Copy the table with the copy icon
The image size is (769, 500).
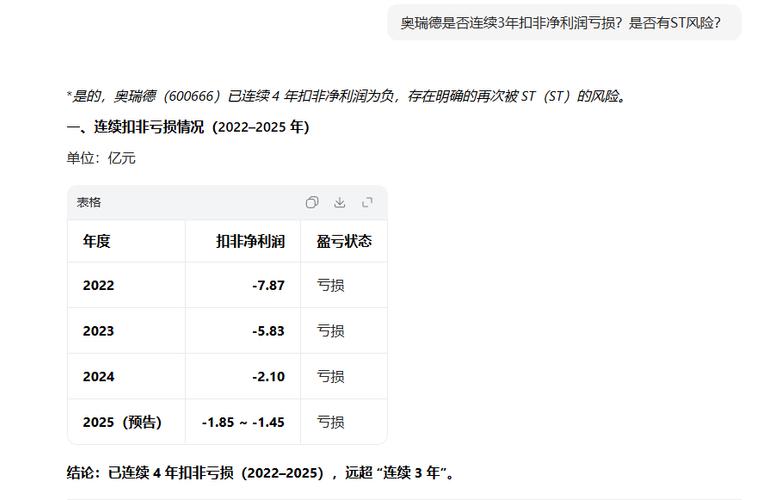[x=312, y=202]
